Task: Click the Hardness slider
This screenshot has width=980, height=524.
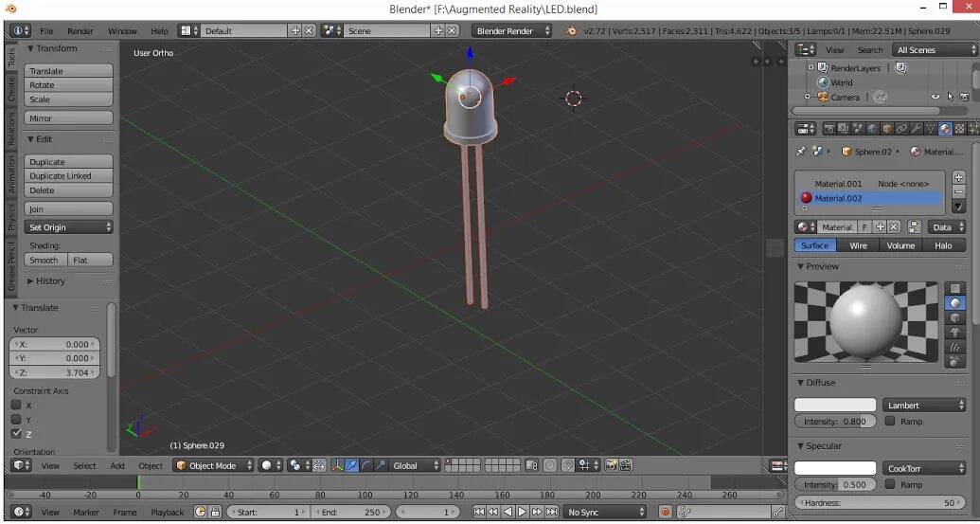Action: point(880,502)
